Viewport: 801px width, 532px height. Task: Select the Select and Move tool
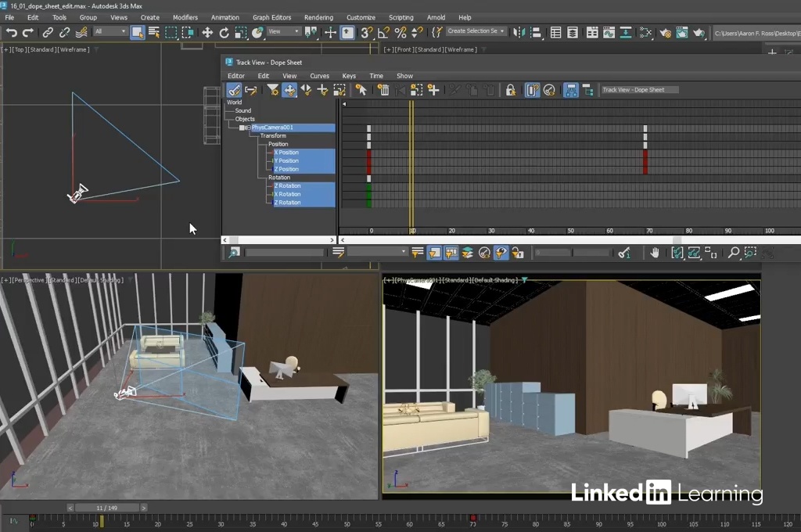[207, 33]
